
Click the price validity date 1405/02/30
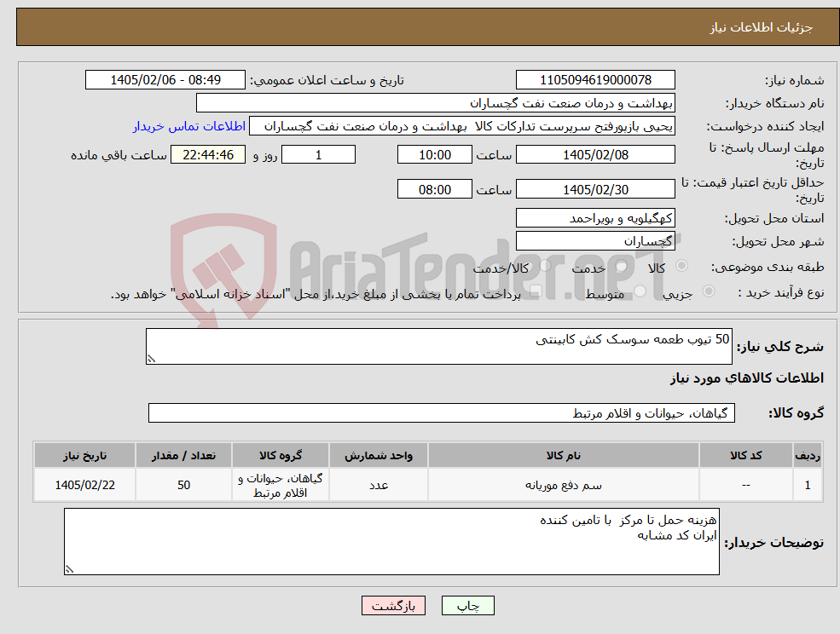(595, 189)
